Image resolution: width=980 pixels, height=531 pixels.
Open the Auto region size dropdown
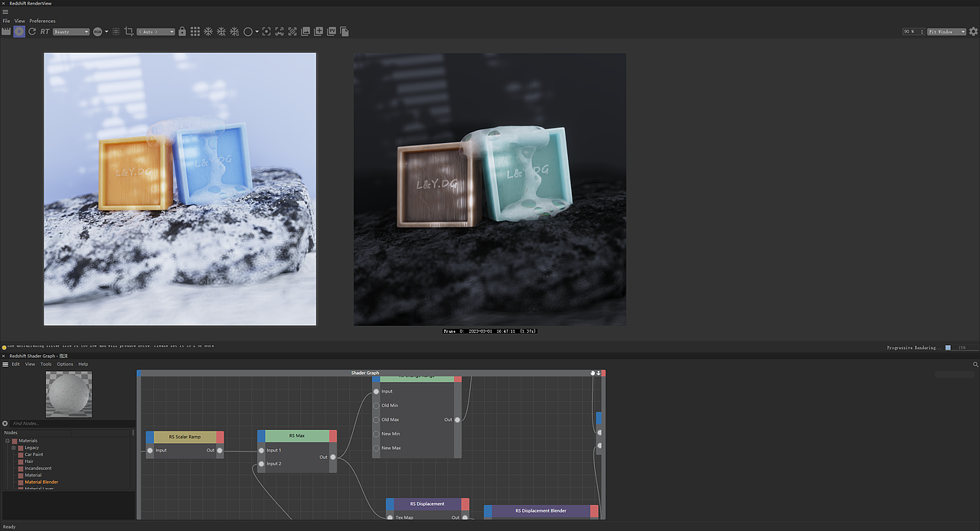pyautogui.click(x=155, y=31)
